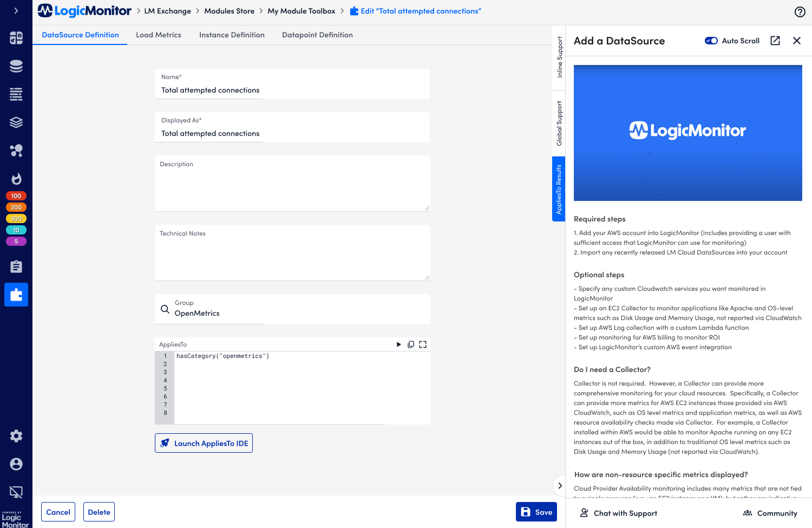This screenshot has width=812, height=528.
Task: Click the Description text area
Action: tap(292, 184)
